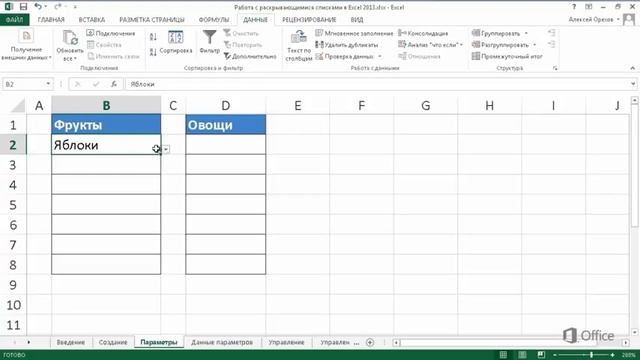Sort ascending with the A-Z icon
Viewport: 640px width, 360px height.
coord(153,37)
